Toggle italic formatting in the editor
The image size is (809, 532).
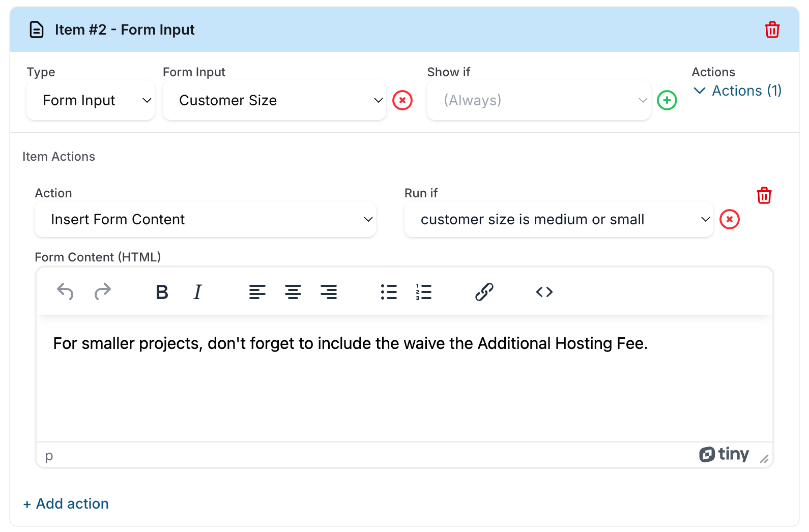pyautogui.click(x=197, y=292)
